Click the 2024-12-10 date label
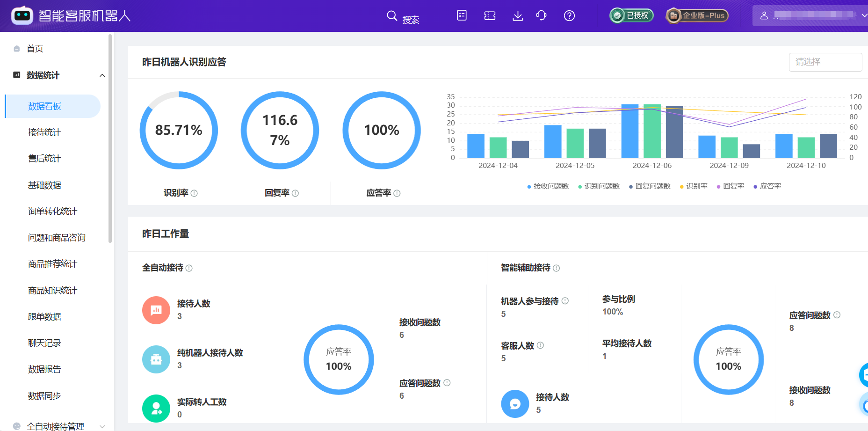Image resolution: width=868 pixels, height=431 pixels. [806, 166]
